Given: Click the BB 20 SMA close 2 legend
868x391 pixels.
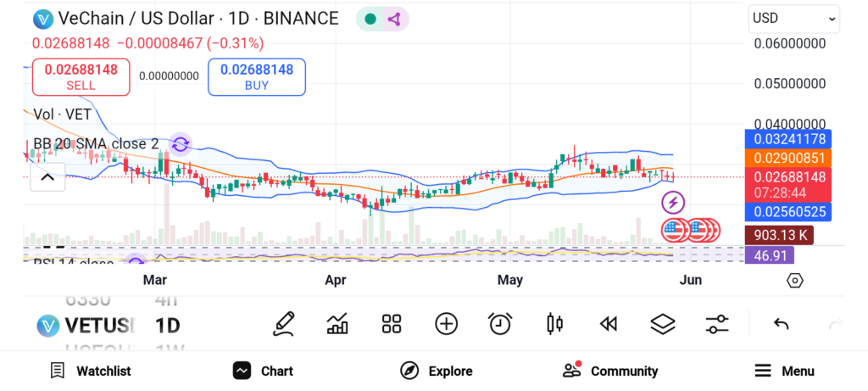Looking at the screenshot, I should pos(97,144).
